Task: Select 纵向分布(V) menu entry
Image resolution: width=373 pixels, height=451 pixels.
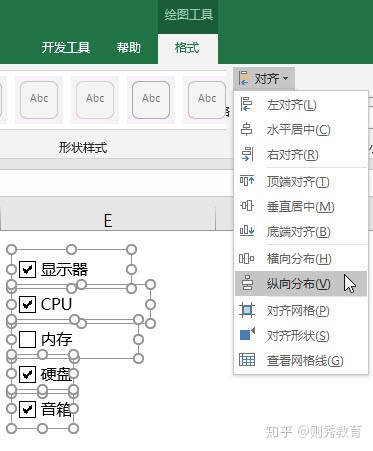Action: tap(301, 284)
